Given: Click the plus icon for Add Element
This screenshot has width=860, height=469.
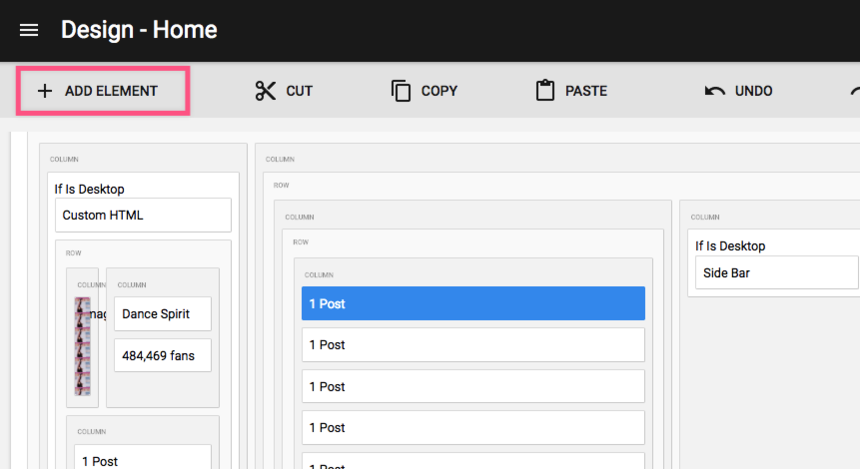Looking at the screenshot, I should pyautogui.click(x=44, y=91).
